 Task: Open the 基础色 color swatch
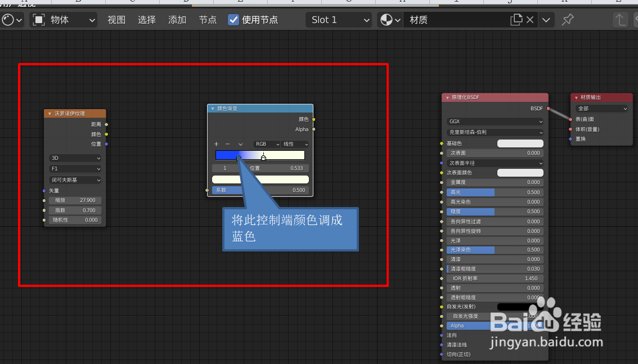coord(522,143)
